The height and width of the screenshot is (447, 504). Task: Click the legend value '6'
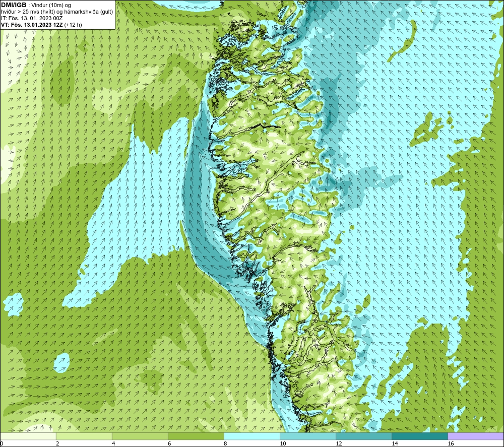[169, 443]
